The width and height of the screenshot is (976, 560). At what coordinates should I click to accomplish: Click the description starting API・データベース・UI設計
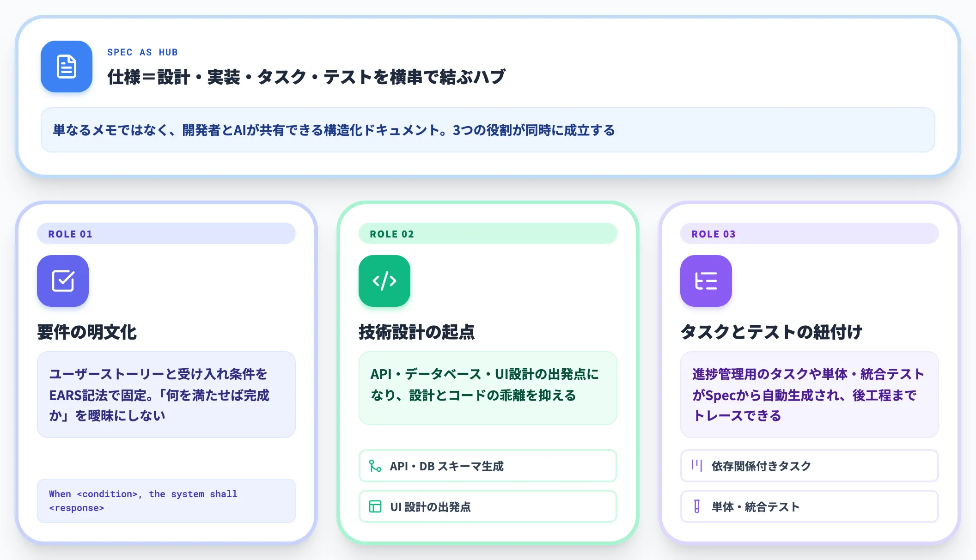488,388
